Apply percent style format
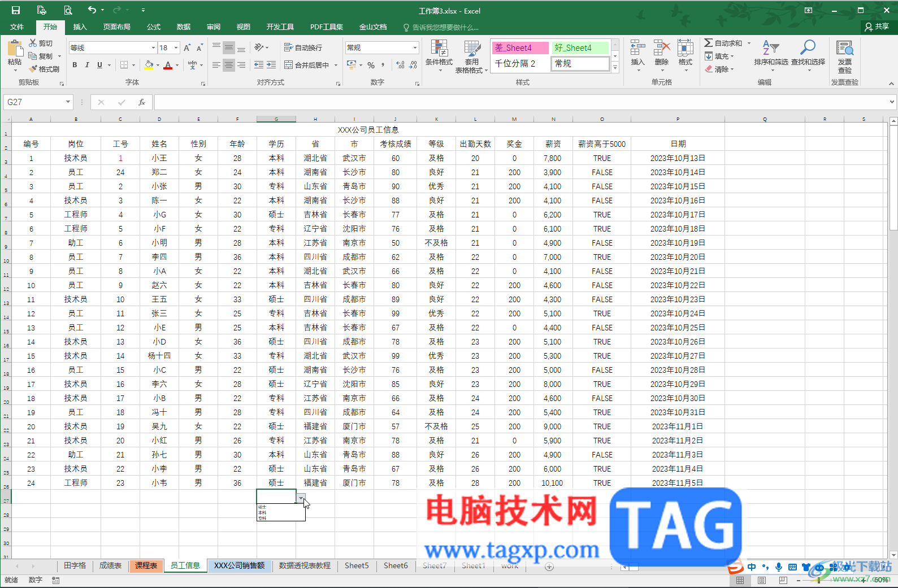Image resolution: width=898 pixels, height=588 pixels. tap(371, 65)
